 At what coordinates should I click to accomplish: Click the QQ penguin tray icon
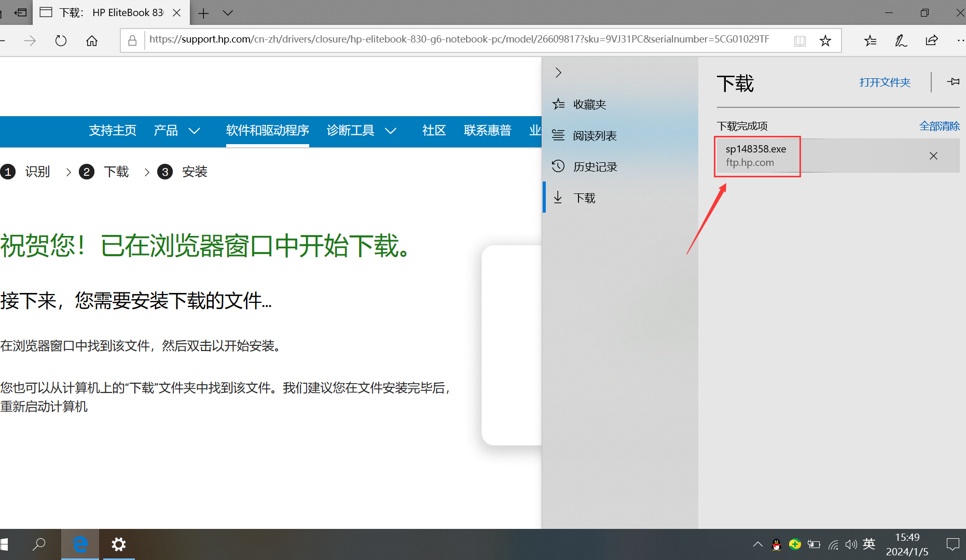(777, 544)
